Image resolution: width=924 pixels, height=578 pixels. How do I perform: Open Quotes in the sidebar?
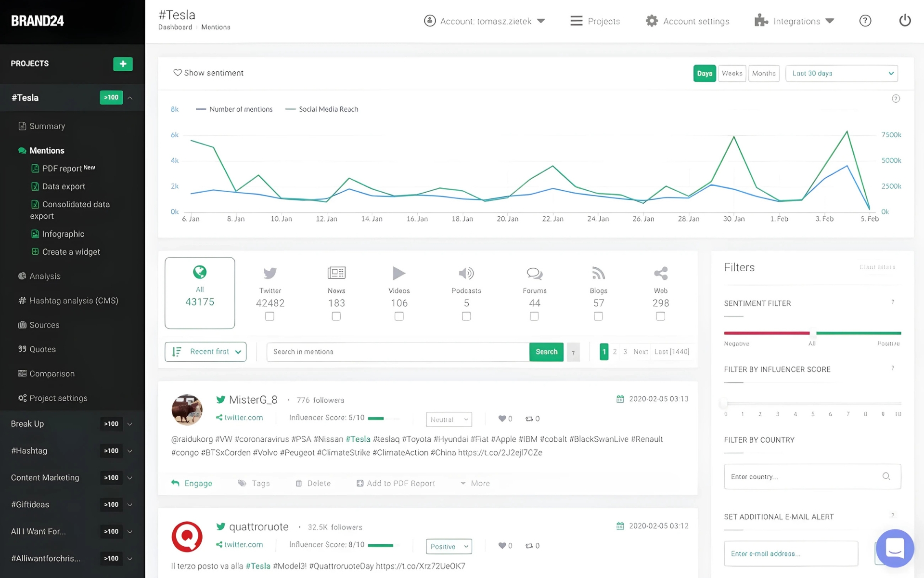coord(37,349)
